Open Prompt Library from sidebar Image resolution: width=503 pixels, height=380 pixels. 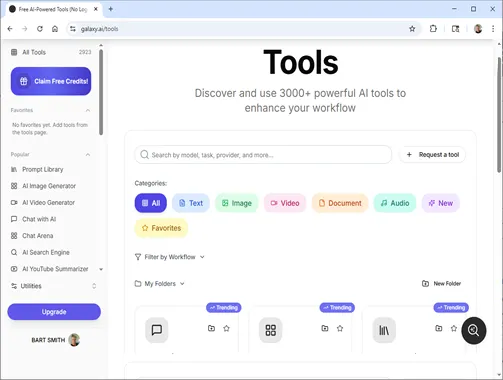click(42, 169)
